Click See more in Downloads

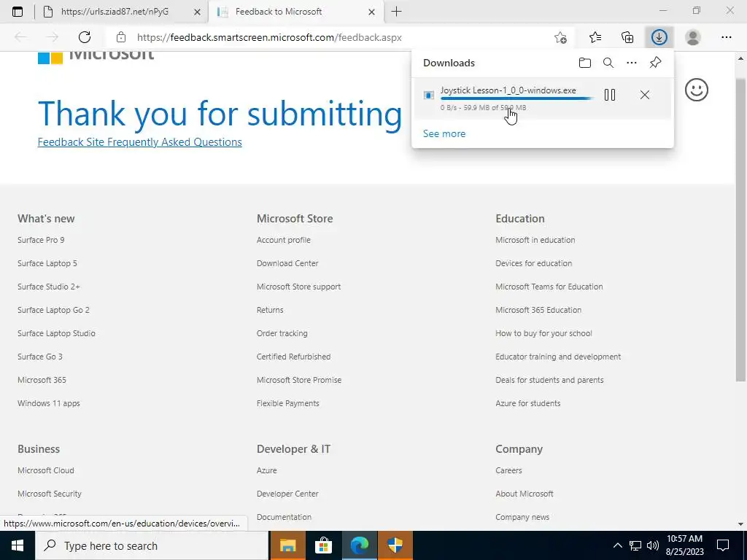point(444,133)
